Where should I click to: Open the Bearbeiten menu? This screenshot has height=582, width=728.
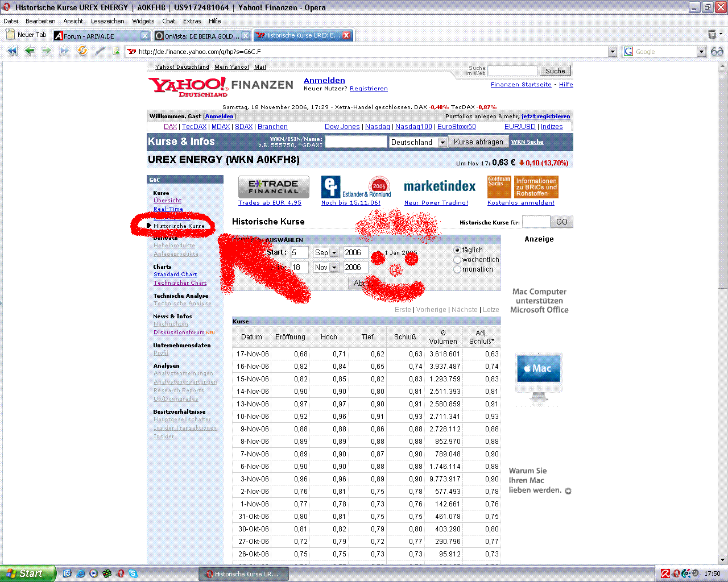pyautogui.click(x=40, y=21)
